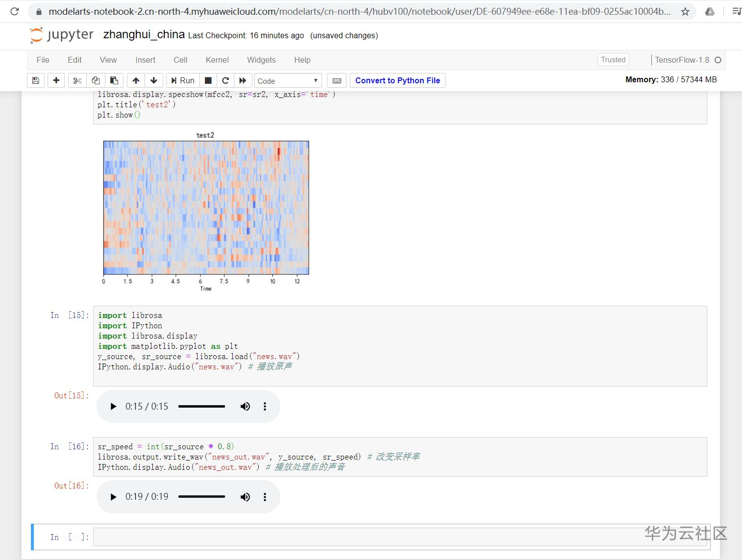Insert a cell below with plus icon

56,80
